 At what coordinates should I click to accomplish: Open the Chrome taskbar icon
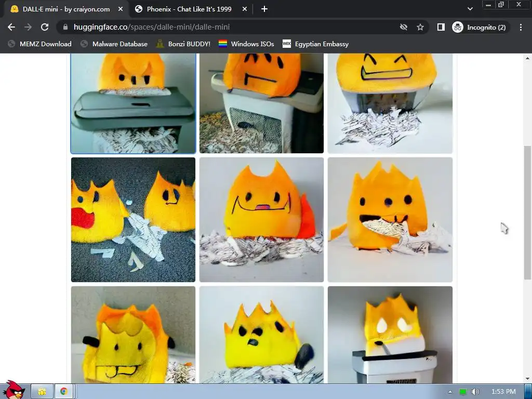[x=63, y=392]
